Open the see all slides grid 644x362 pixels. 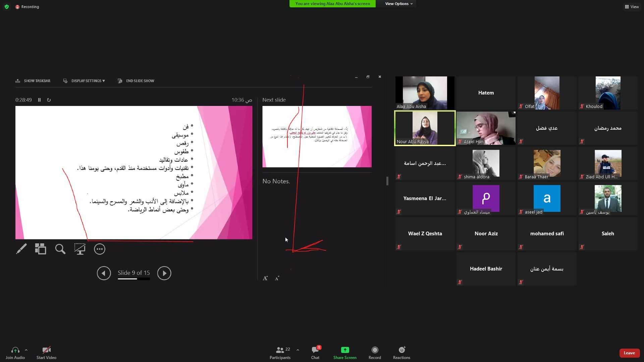click(x=41, y=249)
